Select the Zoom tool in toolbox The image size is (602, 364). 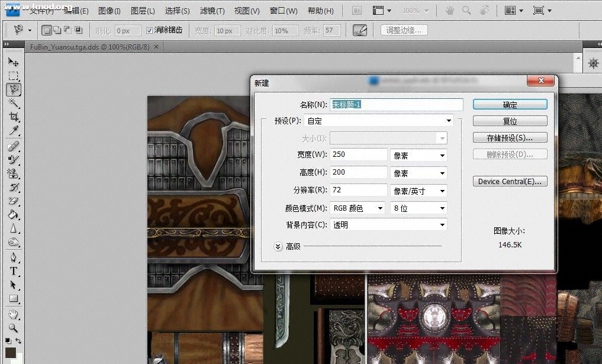click(x=13, y=327)
